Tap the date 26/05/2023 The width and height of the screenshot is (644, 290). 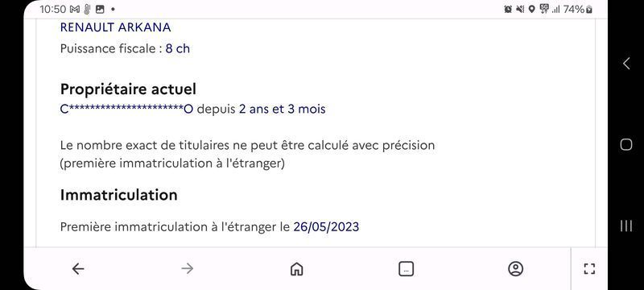(x=326, y=226)
